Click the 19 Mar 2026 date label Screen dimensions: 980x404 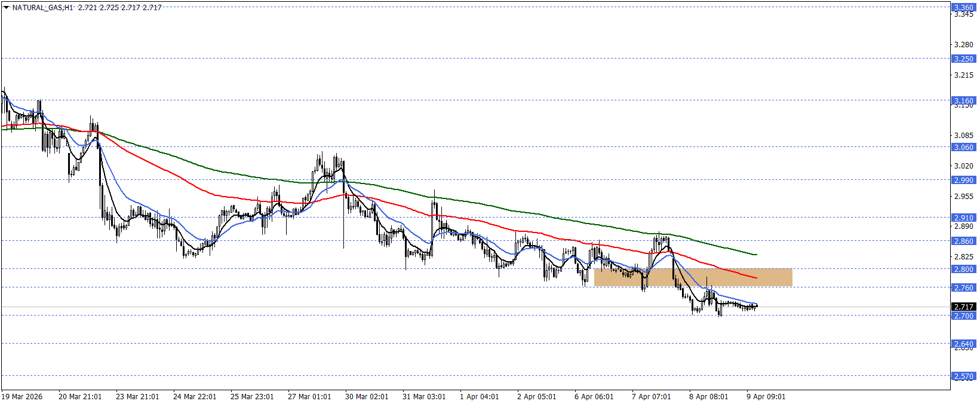click(x=22, y=396)
